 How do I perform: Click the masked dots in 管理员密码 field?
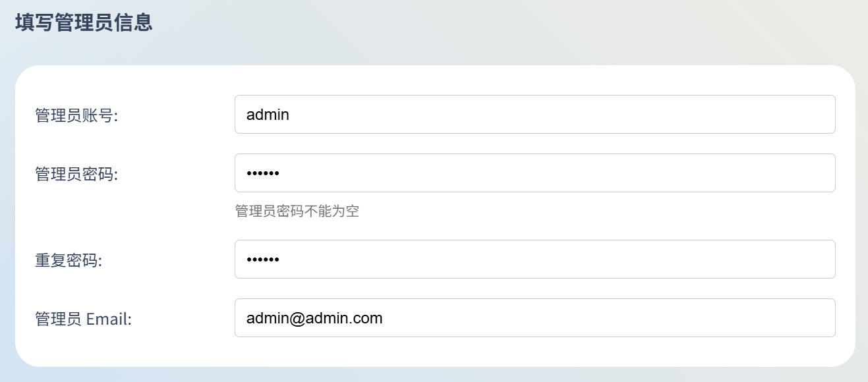coord(263,174)
